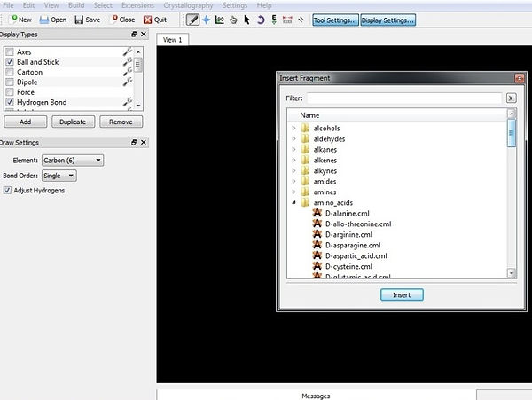Uncheck Hydrogen Bond display type
The width and height of the screenshot is (532, 400).
tap(10, 102)
